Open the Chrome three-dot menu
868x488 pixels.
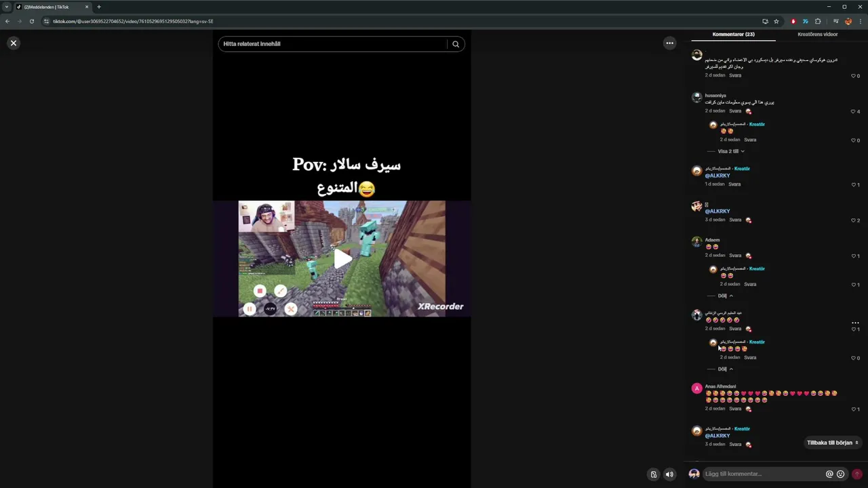[x=859, y=21]
